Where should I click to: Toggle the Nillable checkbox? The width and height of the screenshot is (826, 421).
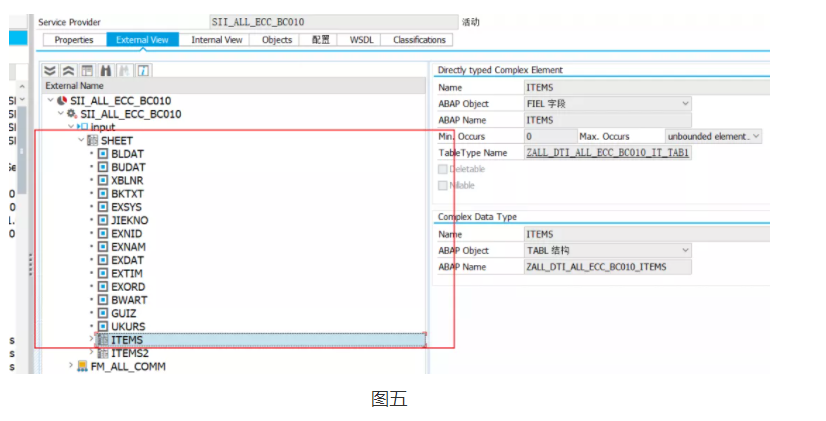coord(442,185)
